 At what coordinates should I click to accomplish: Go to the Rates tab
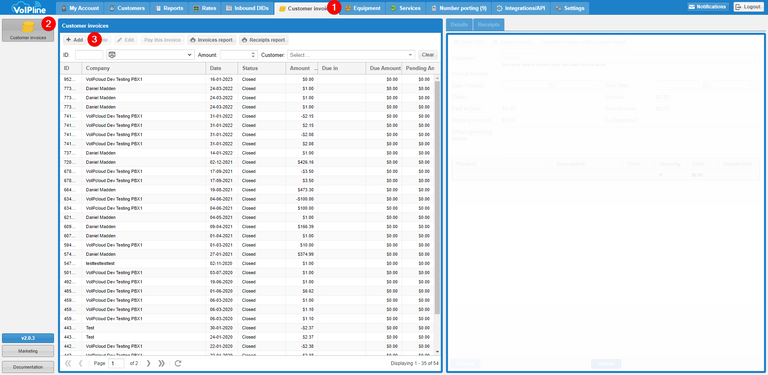click(x=205, y=8)
